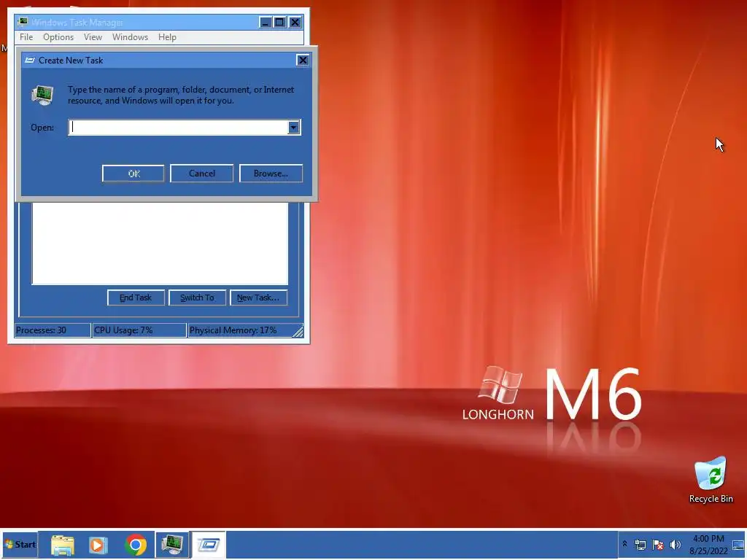Click the Browse... button

click(271, 174)
